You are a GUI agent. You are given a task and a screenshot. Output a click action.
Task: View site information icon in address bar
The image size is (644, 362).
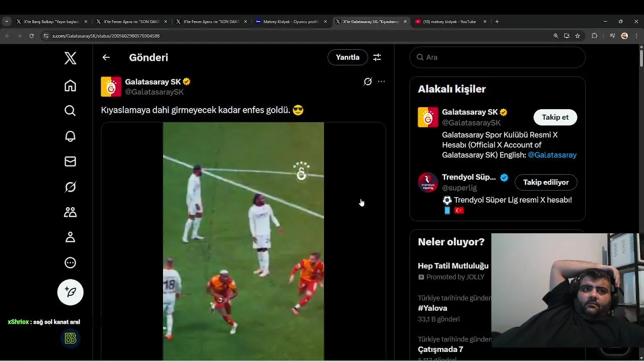click(46, 36)
